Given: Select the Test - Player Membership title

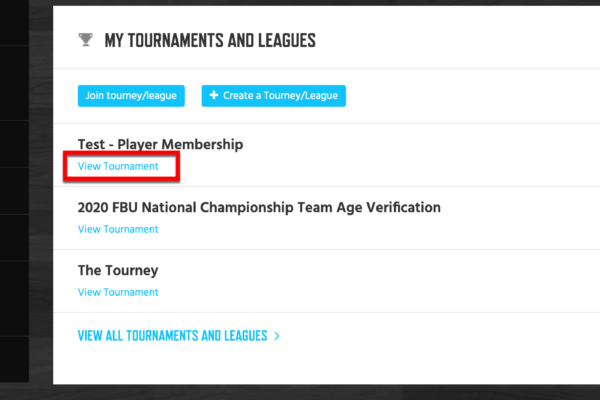Looking at the screenshot, I should click(x=160, y=145).
